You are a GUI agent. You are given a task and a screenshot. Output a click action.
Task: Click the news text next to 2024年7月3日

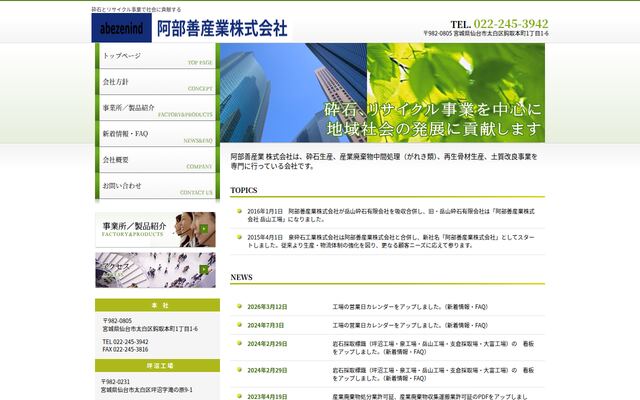(x=410, y=325)
